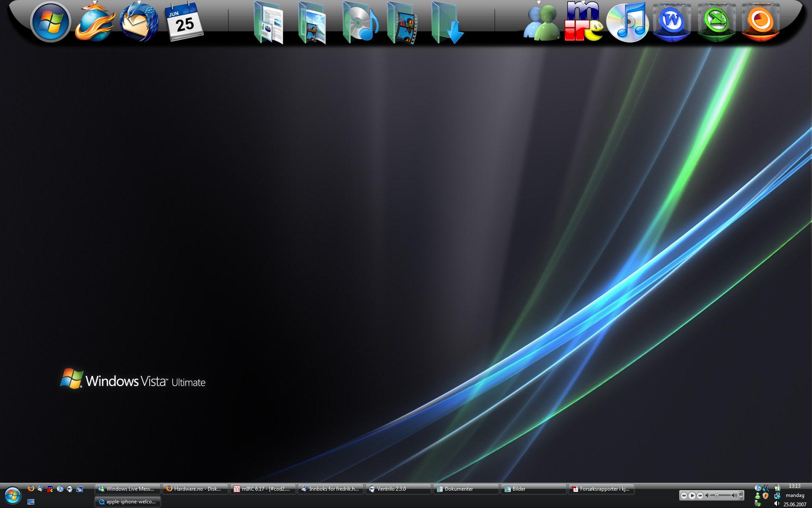This screenshot has height=508, width=812.
Task: Open the green X jar dock icon
Action: coord(716,22)
